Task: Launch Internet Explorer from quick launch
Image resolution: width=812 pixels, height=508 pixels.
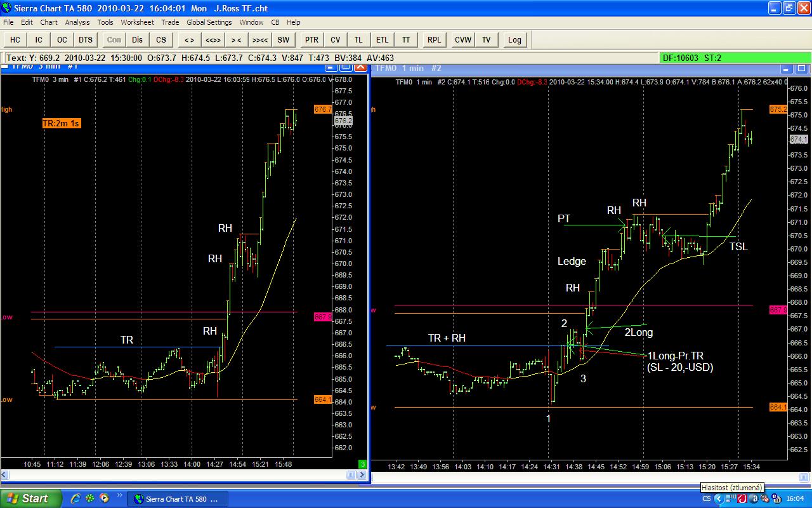Action: (75, 498)
